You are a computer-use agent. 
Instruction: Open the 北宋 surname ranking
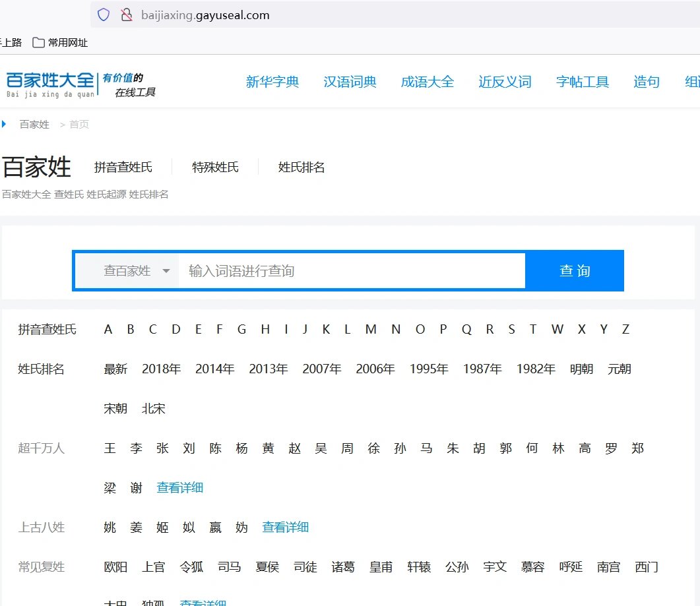(x=154, y=409)
